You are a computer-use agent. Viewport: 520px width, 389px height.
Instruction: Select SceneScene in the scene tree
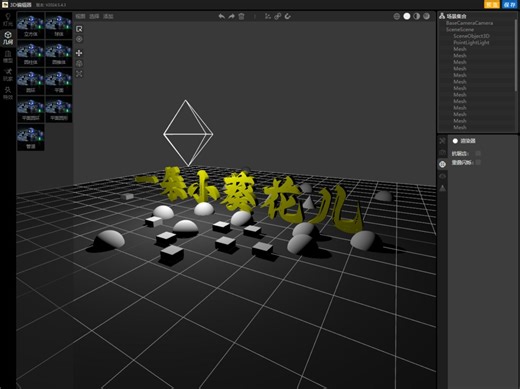click(x=460, y=29)
